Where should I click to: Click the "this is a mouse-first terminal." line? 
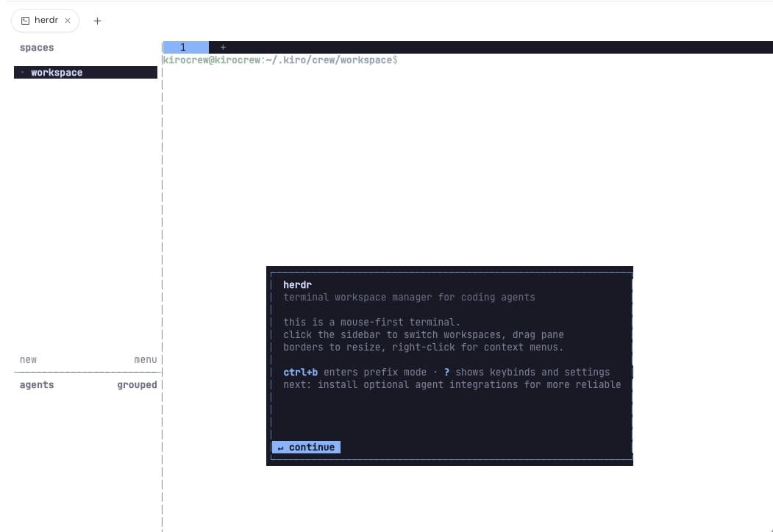371,322
